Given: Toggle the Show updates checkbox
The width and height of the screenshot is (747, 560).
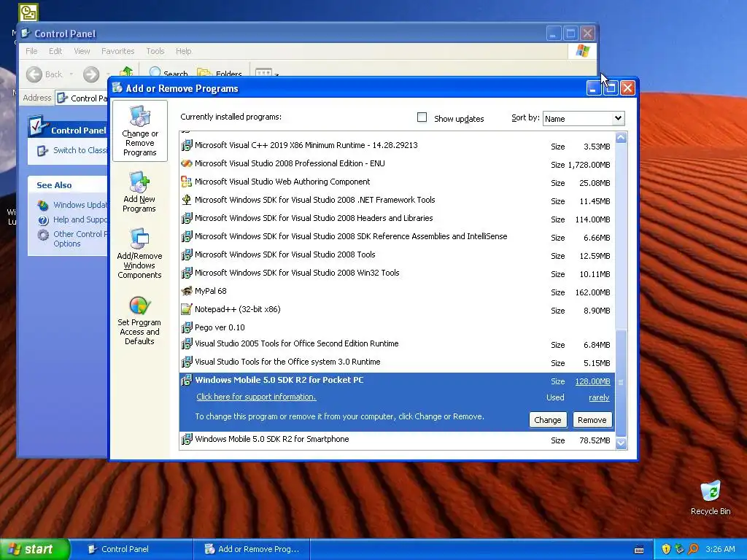Looking at the screenshot, I should click(x=422, y=117).
